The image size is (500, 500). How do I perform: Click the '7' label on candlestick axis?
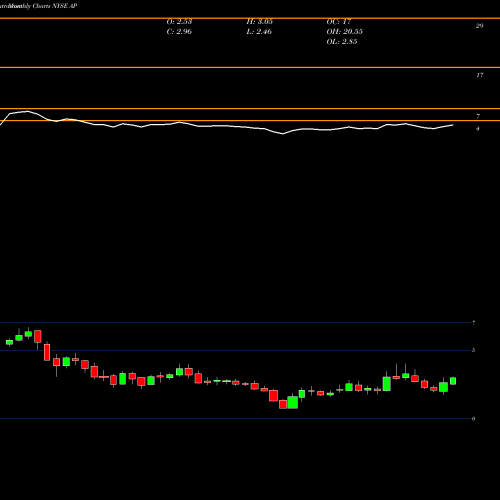coord(473,323)
